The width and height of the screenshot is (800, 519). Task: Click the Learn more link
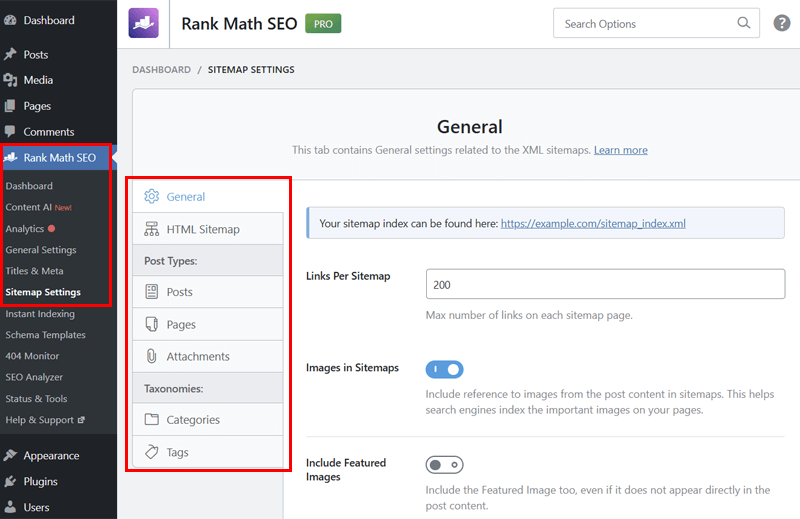(x=620, y=150)
